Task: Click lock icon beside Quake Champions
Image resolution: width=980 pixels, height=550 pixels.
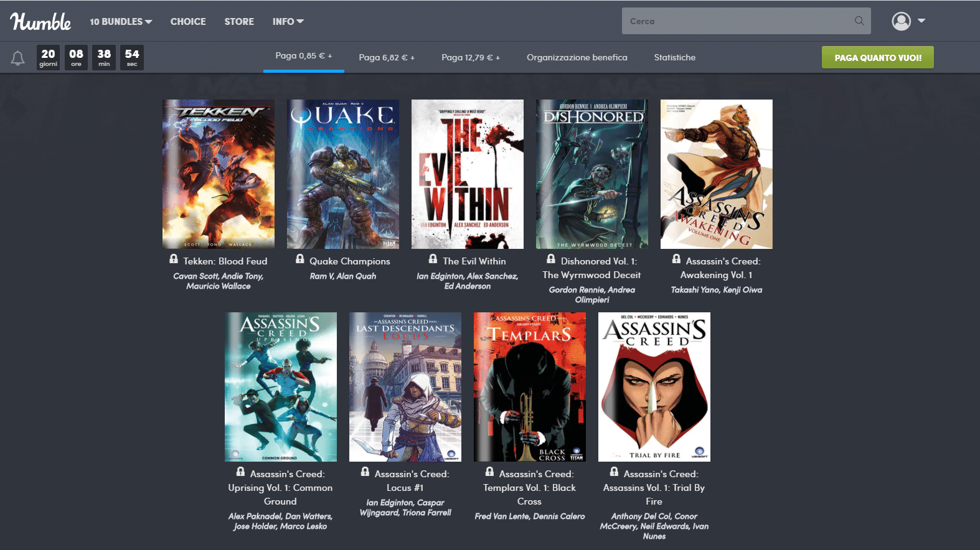Action: pyautogui.click(x=300, y=259)
